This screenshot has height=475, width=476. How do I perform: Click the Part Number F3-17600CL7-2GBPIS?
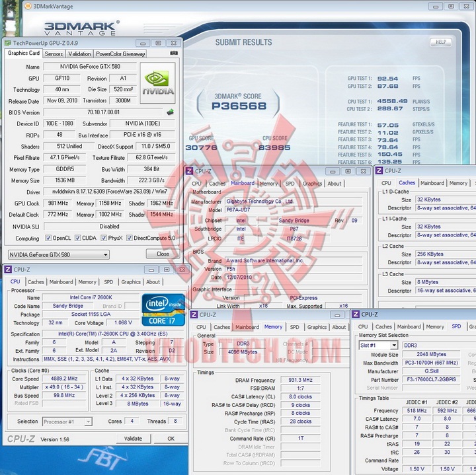tap(431, 379)
